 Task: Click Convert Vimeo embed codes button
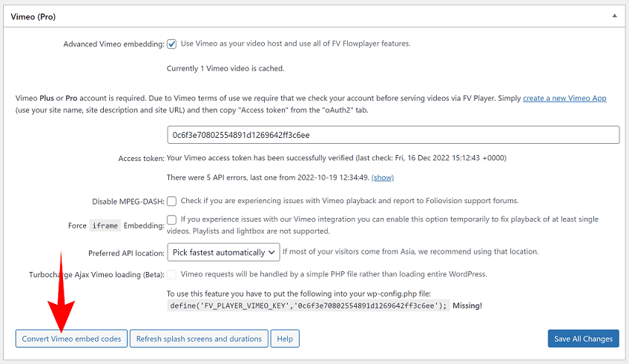click(x=71, y=339)
